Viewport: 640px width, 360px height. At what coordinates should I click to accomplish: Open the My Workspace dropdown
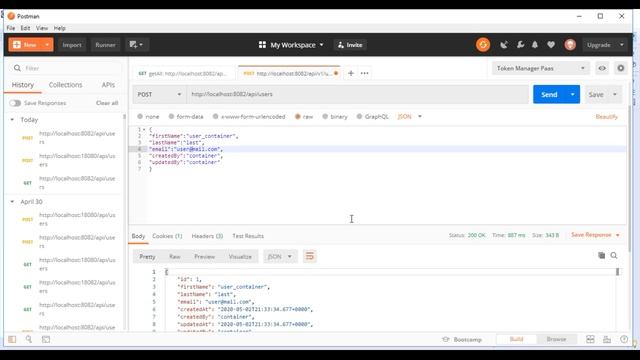291,45
